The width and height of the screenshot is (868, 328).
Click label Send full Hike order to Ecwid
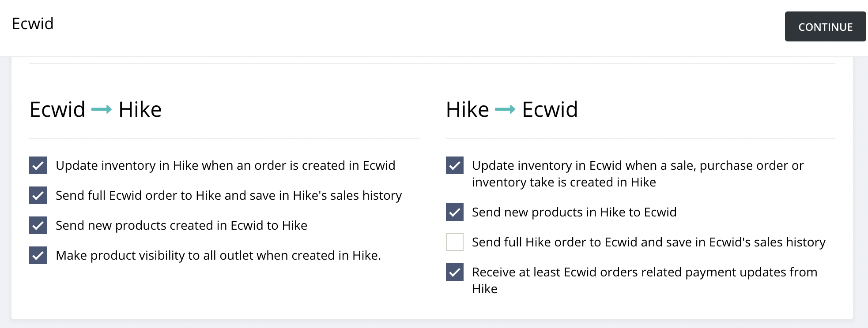649,242
